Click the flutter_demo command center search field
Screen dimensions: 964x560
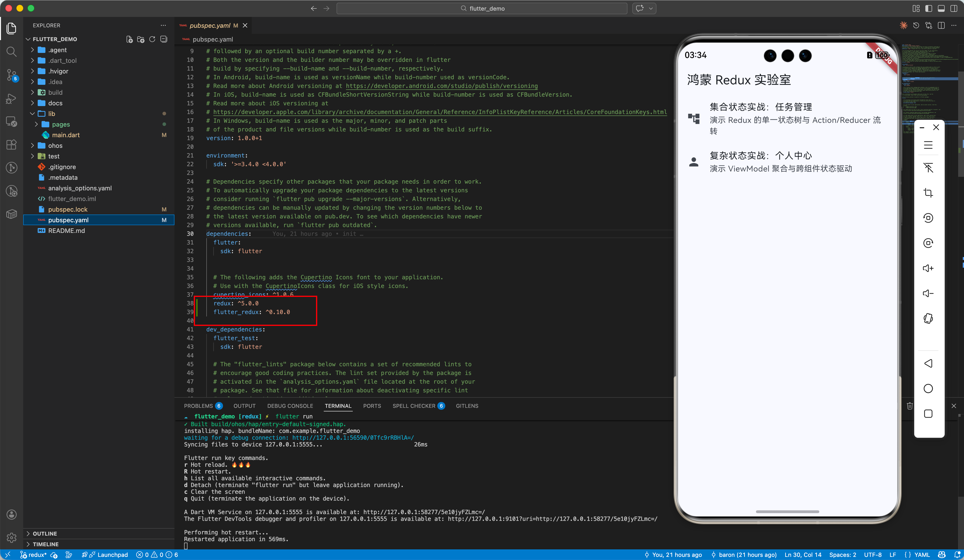click(x=482, y=8)
